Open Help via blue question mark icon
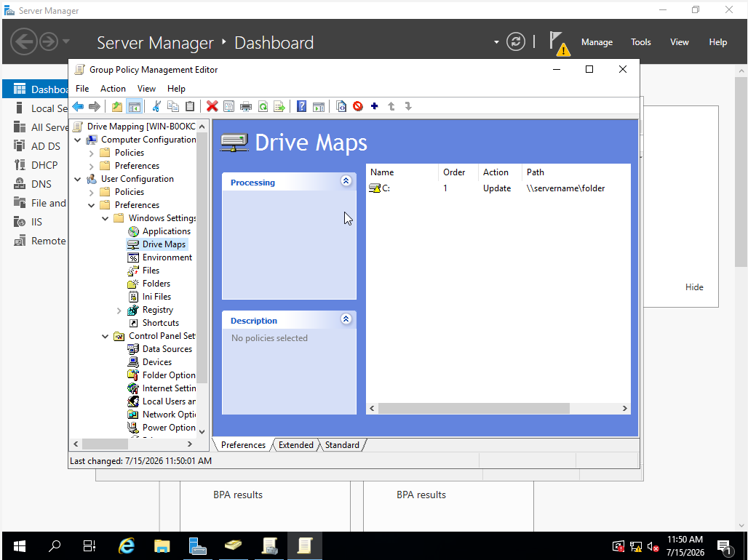 (301, 106)
